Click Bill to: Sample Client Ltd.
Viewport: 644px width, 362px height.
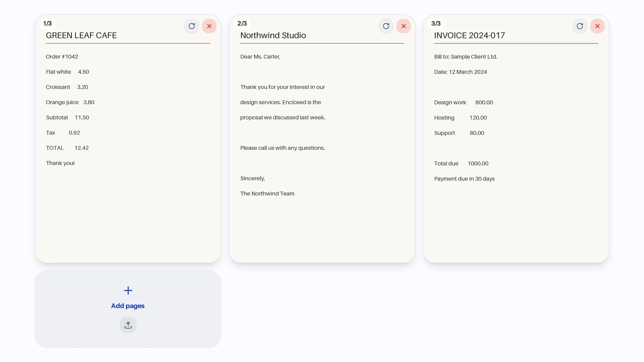[x=465, y=57]
